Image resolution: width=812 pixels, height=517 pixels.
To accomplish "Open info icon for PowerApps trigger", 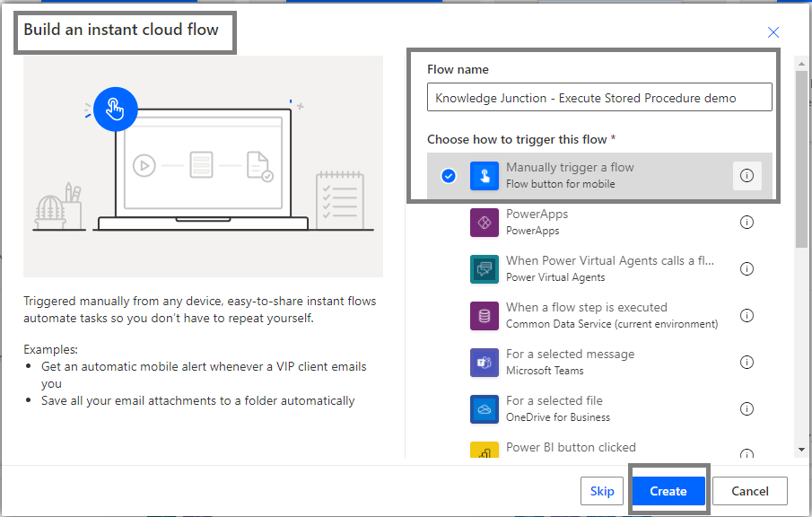I will pos(747,223).
